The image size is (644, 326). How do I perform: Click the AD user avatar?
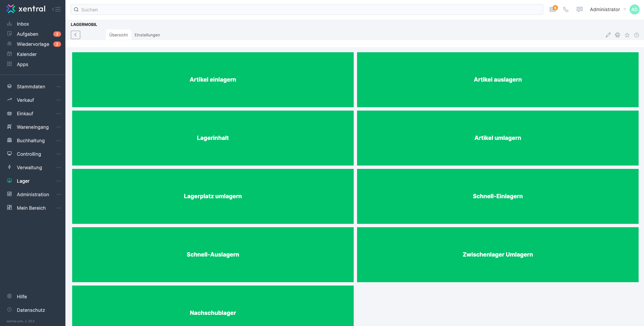pyautogui.click(x=634, y=9)
